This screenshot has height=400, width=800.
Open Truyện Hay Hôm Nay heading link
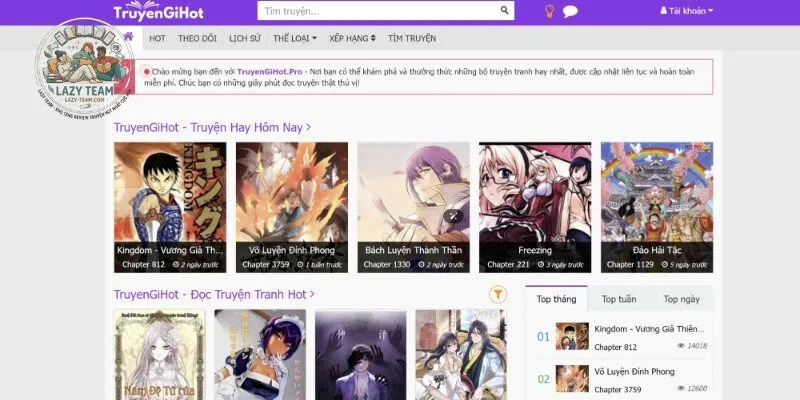(x=212, y=128)
